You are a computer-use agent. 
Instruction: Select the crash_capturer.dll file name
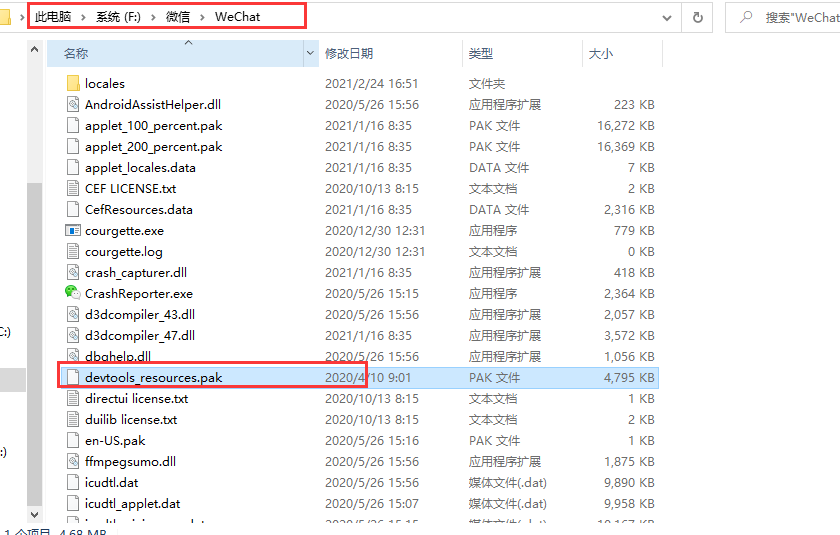pos(136,272)
